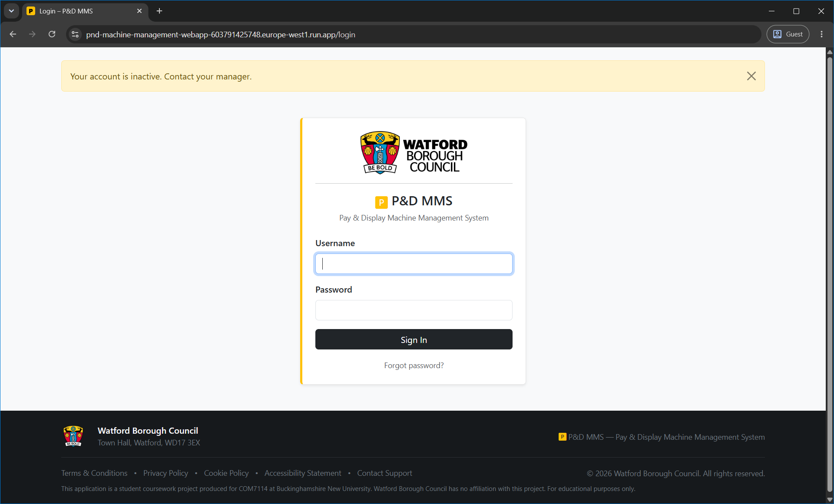
Task: Minimize the browser window
Action: 771,11
